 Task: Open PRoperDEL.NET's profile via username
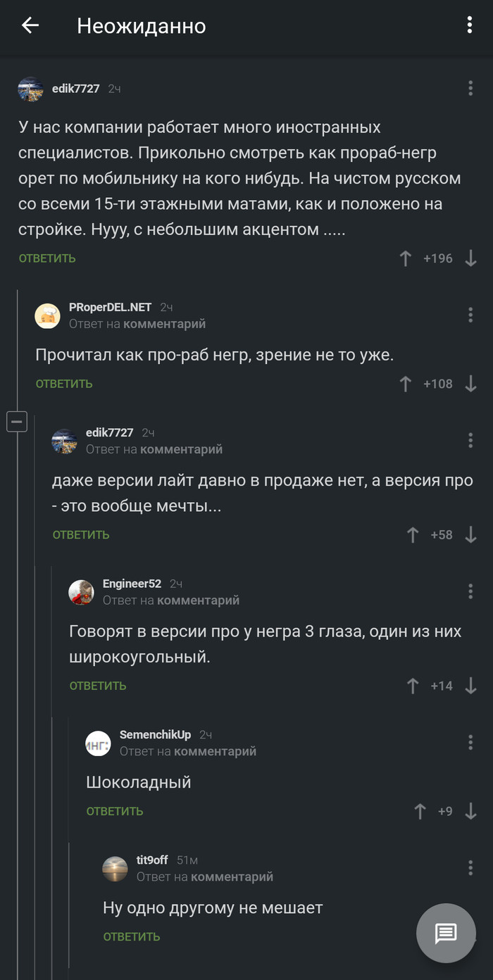tap(110, 307)
